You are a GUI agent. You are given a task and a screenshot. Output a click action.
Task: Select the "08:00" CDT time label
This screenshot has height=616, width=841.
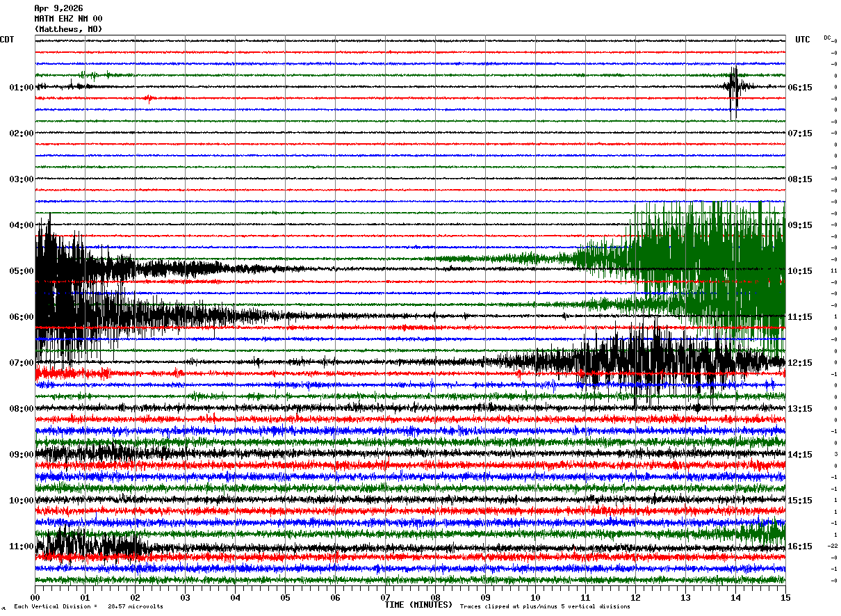pyautogui.click(x=22, y=409)
